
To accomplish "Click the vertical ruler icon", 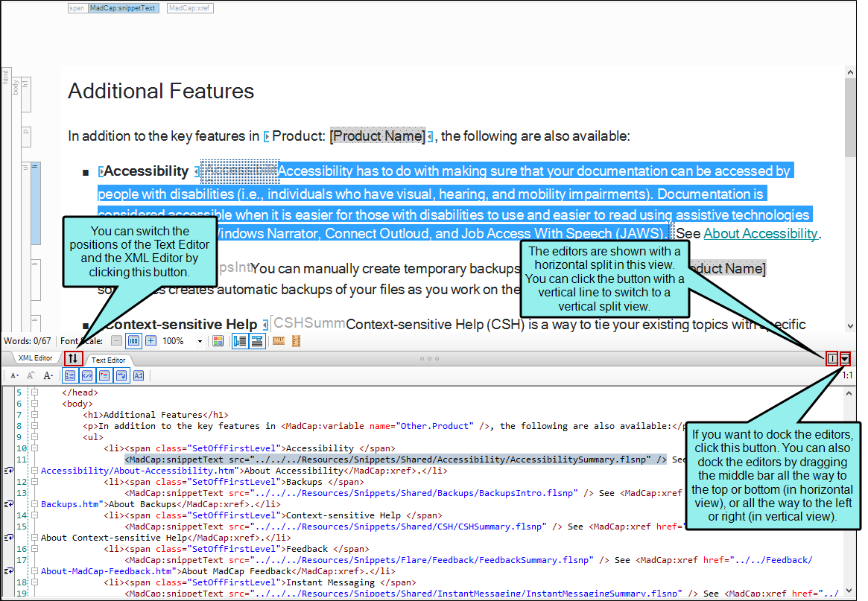I will click(296, 341).
